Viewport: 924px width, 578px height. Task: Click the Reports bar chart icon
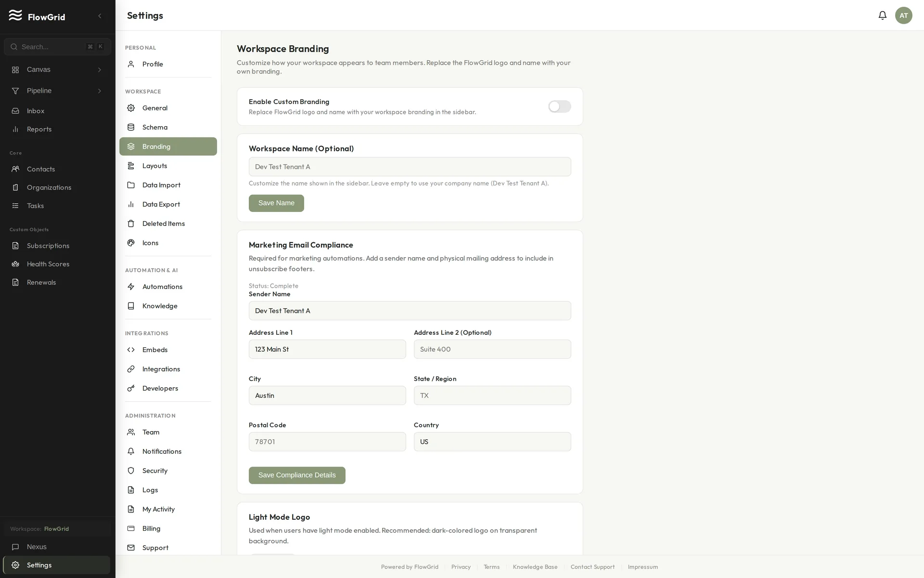click(15, 129)
